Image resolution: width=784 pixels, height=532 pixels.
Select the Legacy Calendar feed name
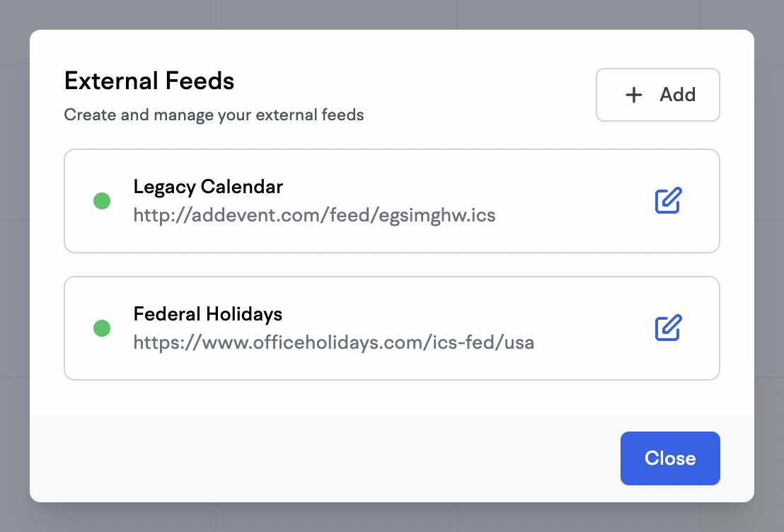pos(208,187)
